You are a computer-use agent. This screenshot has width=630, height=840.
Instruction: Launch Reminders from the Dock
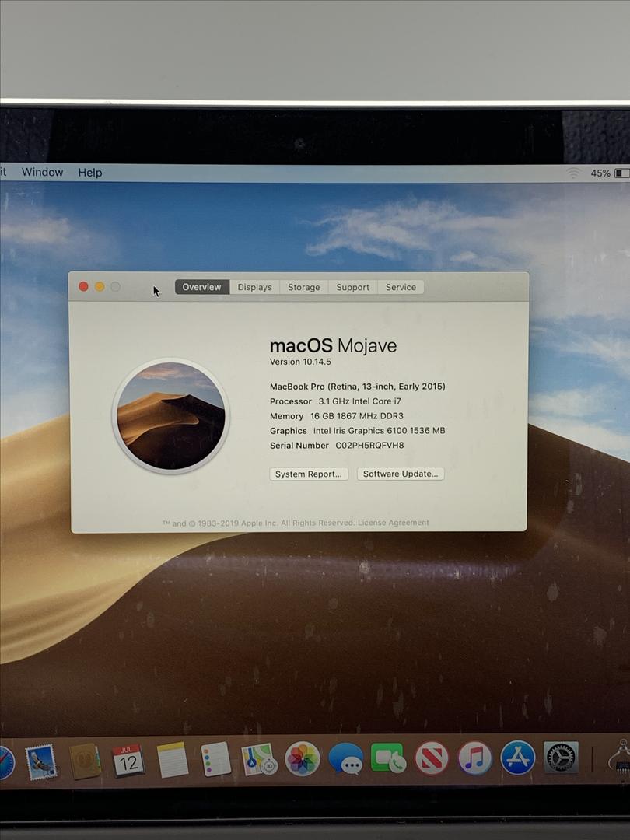[215, 759]
